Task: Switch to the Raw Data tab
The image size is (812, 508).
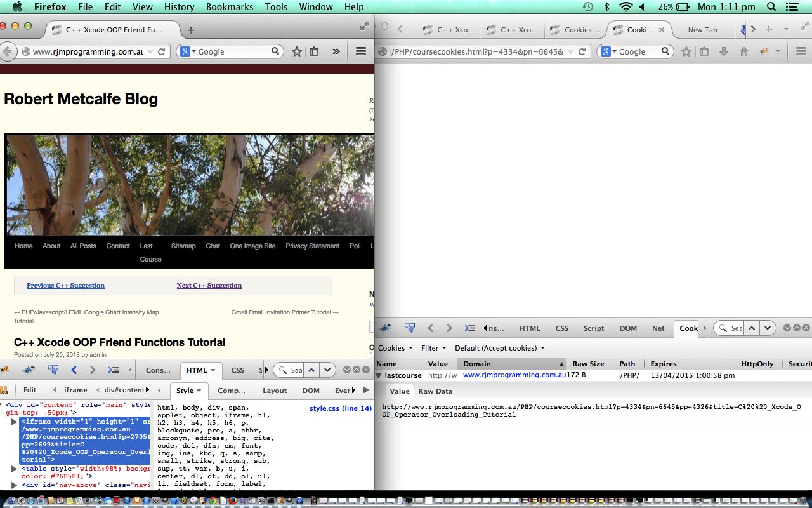Action: 435,391
